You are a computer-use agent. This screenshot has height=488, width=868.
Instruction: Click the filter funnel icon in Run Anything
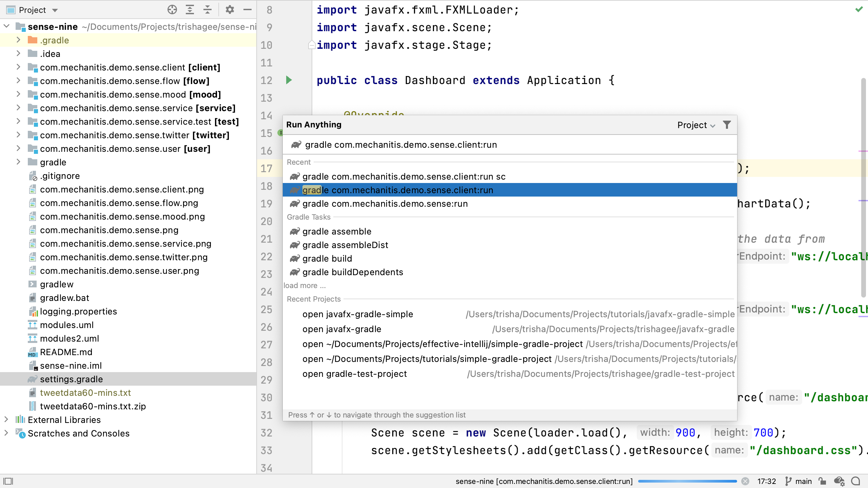[727, 125]
